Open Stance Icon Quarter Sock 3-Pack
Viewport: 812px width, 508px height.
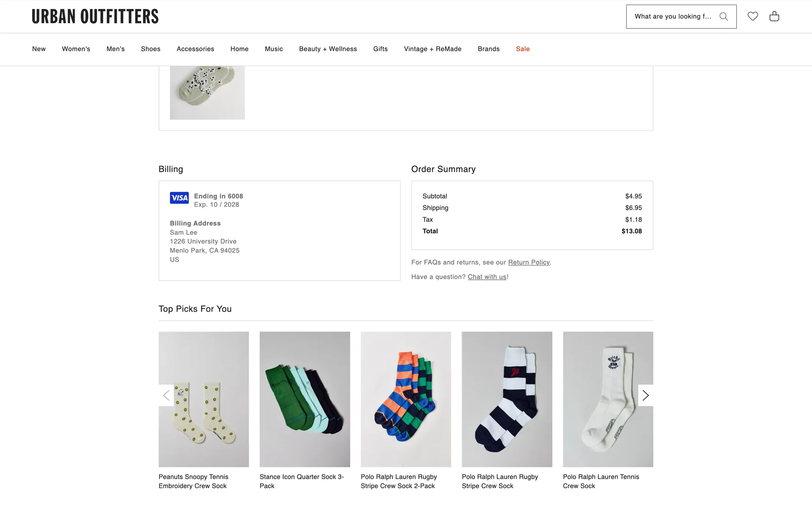coord(304,399)
